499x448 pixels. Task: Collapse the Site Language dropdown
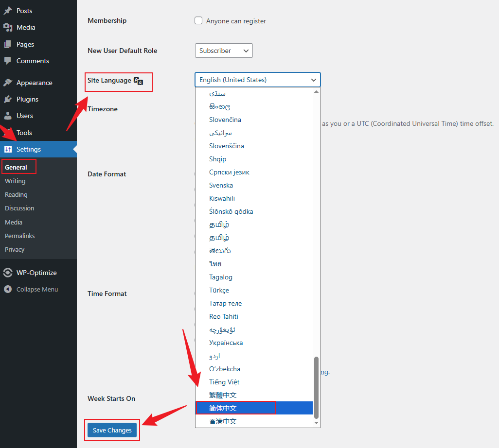point(257,80)
